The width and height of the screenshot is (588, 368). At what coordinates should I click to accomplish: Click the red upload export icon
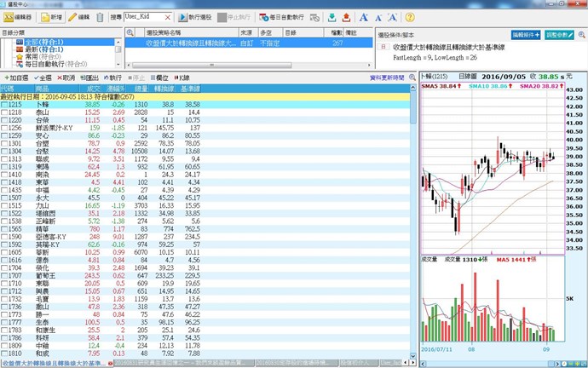[x=346, y=17]
